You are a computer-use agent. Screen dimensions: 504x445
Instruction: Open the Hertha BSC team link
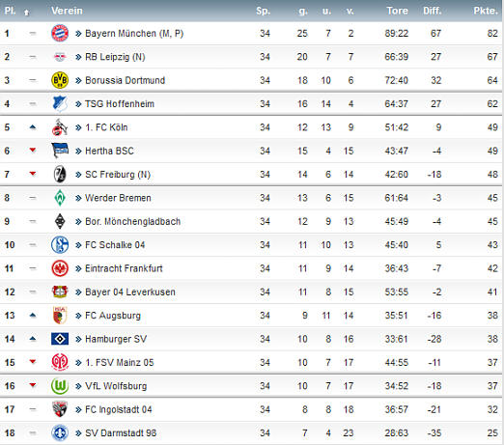click(x=109, y=151)
